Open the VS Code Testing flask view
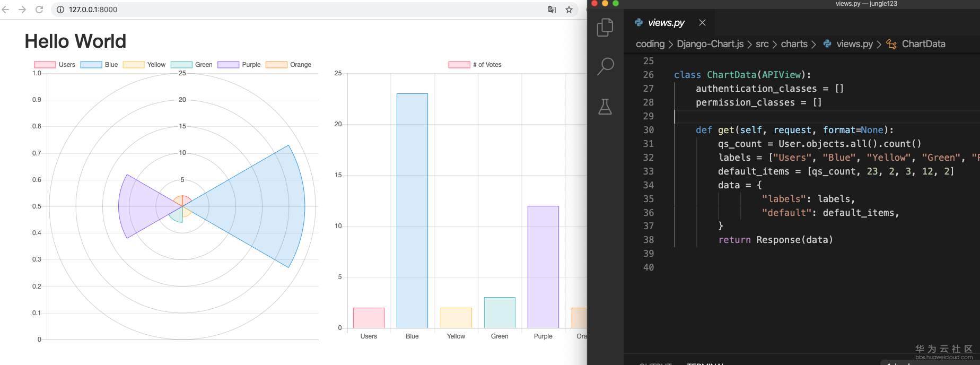980x365 pixels. (605, 107)
